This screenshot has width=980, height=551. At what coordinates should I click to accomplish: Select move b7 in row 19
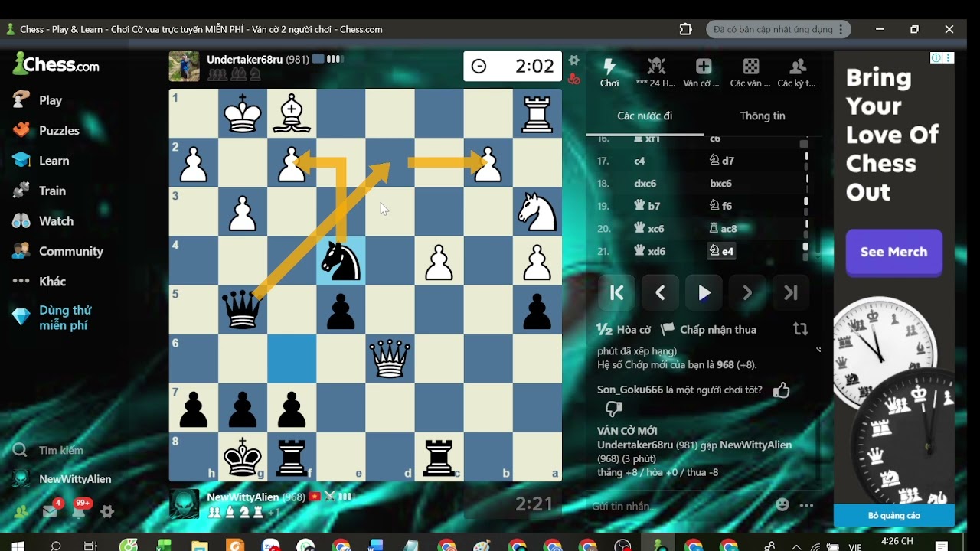pos(647,206)
